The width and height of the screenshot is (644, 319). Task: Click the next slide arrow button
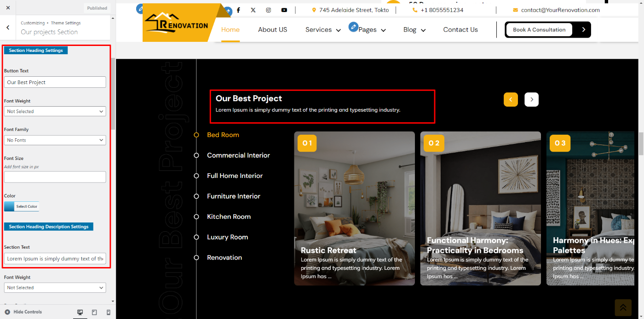click(531, 100)
